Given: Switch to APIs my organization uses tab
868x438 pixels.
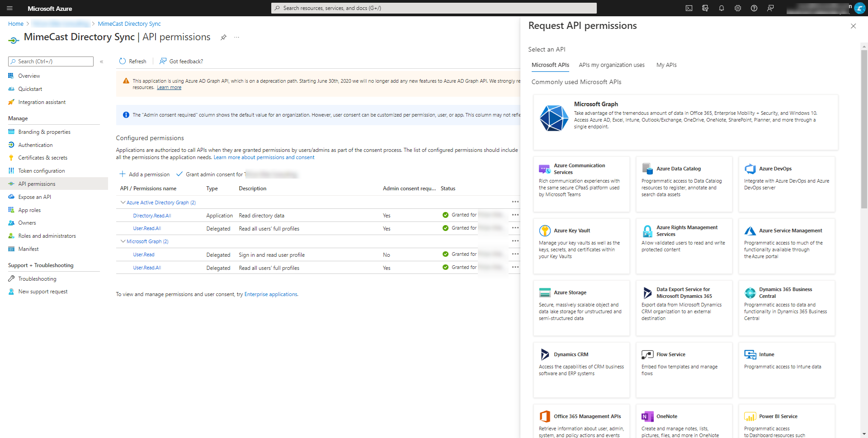Looking at the screenshot, I should pyautogui.click(x=612, y=65).
